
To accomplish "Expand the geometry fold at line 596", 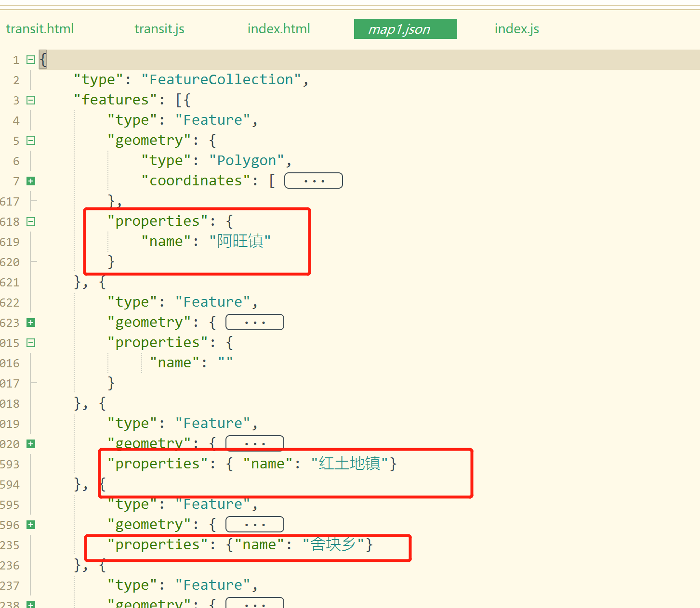I will [x=31, y=525].
